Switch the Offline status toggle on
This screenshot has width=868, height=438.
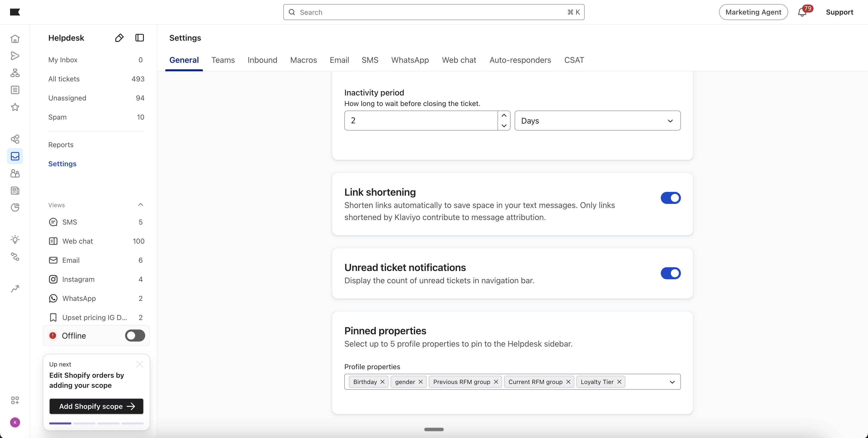135,336
